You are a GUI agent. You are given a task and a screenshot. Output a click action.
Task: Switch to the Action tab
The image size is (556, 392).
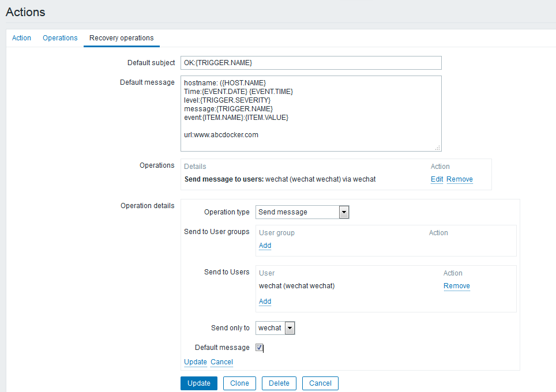21,38
